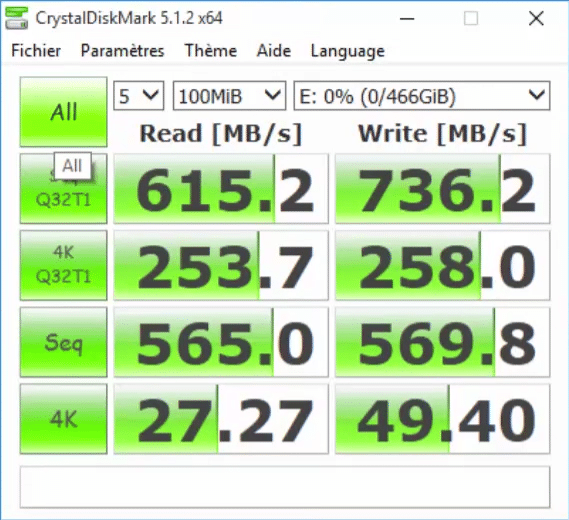Viewport: 569px width, 520px height.
Task: Open the Language menu
Action: [348, 51]
